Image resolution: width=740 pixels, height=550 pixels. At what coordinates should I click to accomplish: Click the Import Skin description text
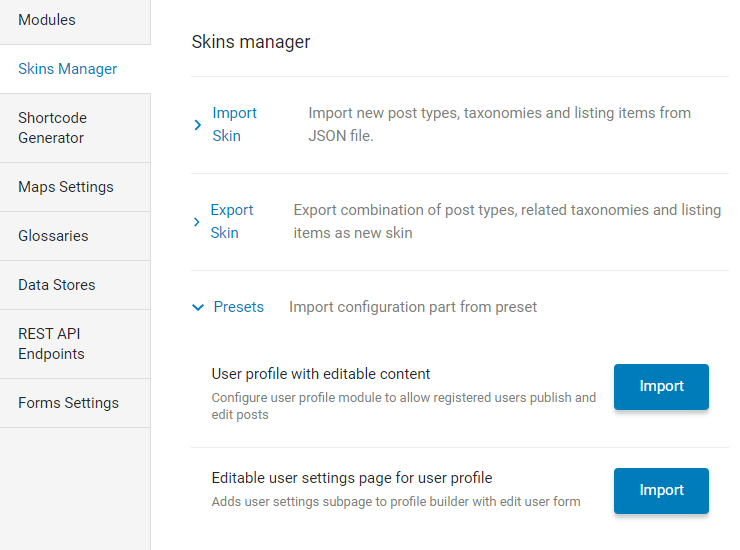point(499,124)
